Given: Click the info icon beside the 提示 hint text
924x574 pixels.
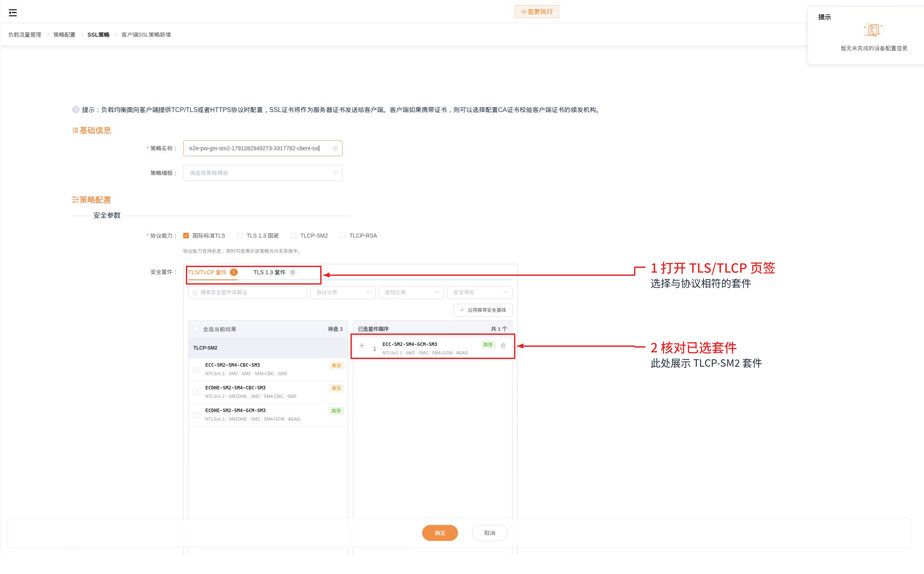Looking at the screenshot, I should (x=75, y=110).
